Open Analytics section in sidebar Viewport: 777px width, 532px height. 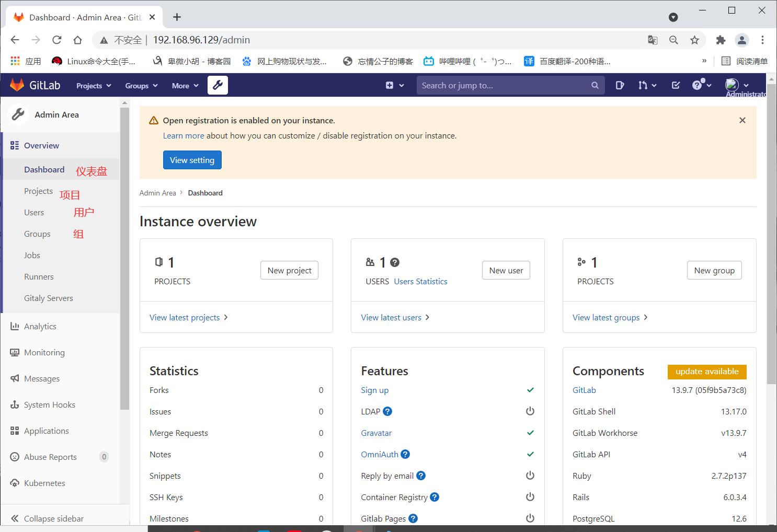33,326
